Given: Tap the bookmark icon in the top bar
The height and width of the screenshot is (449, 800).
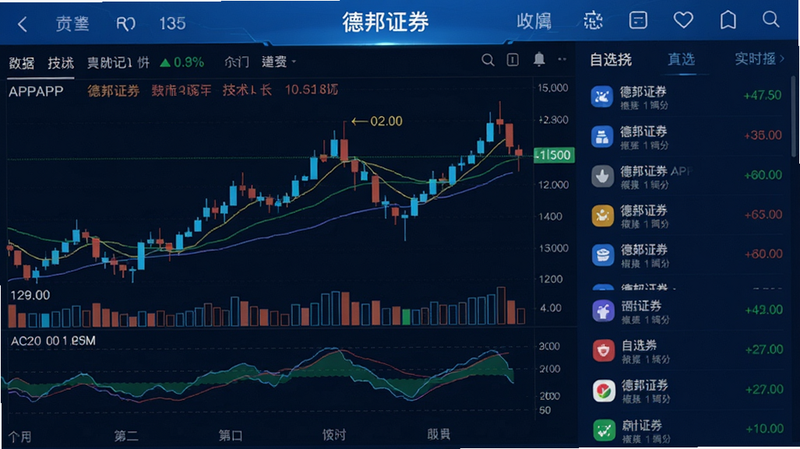Looking at the screenshot, I should tap(728, 20).
